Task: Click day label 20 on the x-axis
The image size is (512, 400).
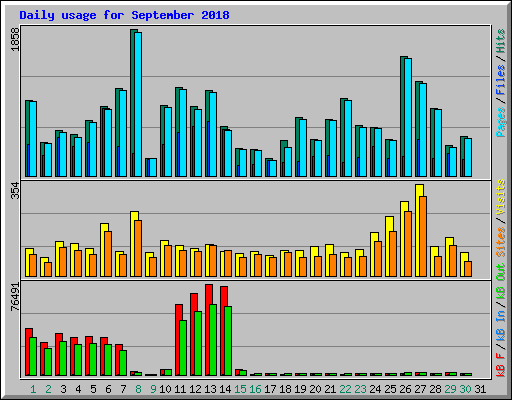Action: point(315,389)
